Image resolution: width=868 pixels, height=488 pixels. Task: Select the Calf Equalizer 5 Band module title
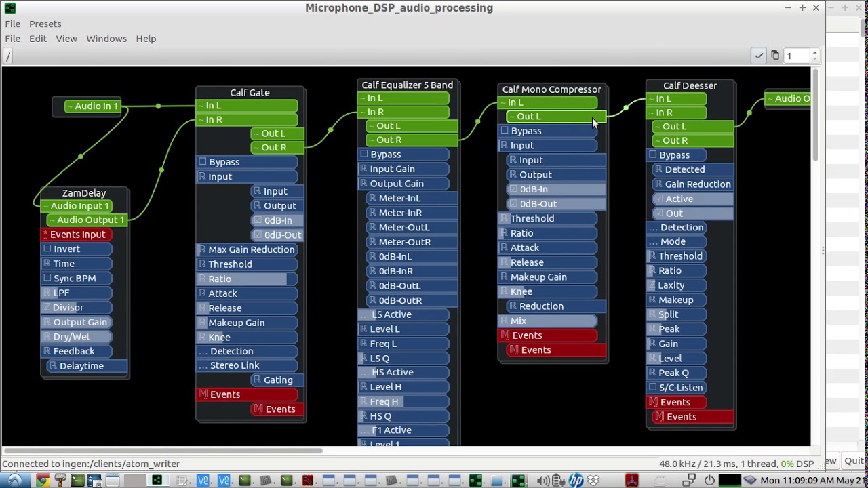click(x=407, y=85)
